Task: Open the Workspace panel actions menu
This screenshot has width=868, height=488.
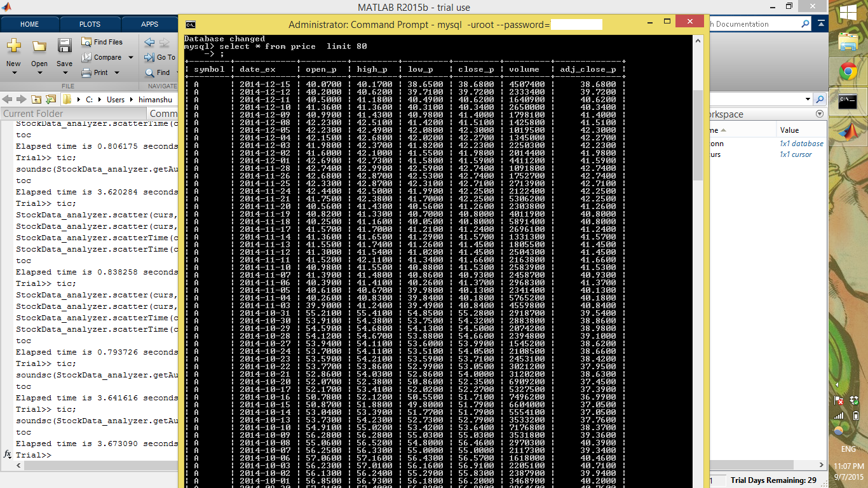Action: tap(820, 114)
